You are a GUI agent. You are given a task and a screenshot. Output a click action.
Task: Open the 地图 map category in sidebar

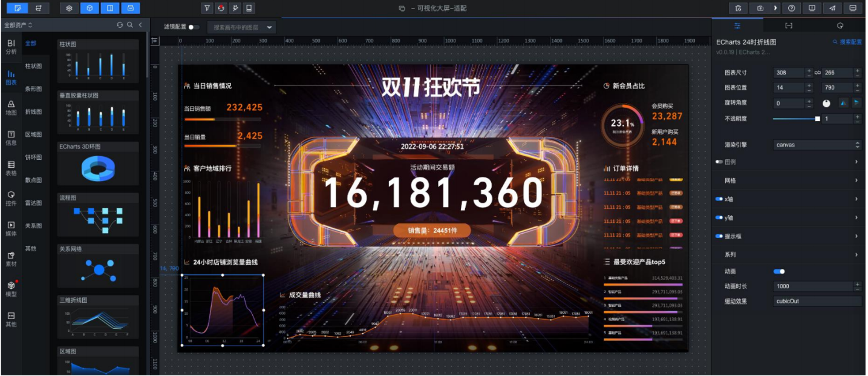pyautogui.click(x=11, y=108)
